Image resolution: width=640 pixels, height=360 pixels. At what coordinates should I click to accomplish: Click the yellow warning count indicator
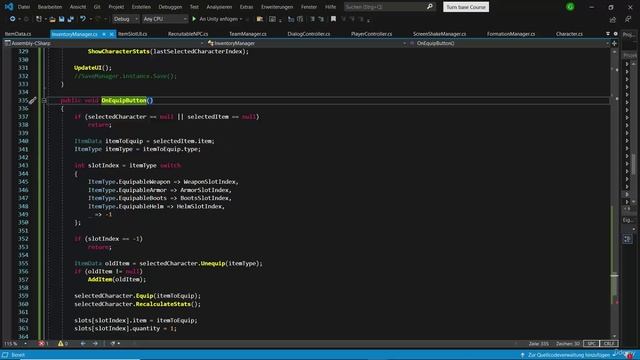pos(62,344)
